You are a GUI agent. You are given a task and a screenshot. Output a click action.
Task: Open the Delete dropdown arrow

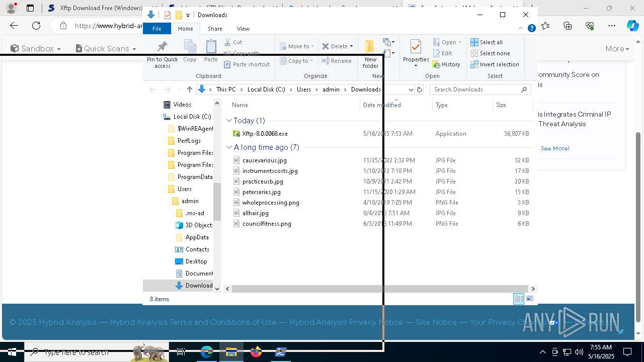tap(351, 46)
